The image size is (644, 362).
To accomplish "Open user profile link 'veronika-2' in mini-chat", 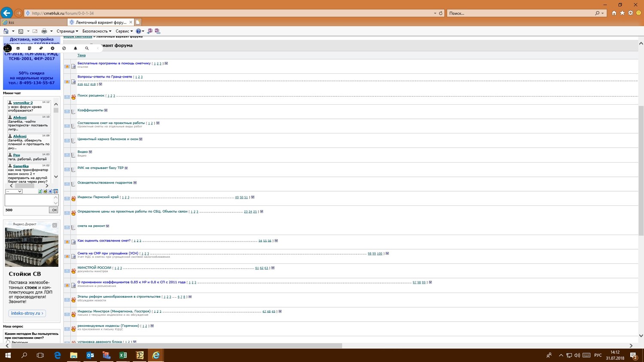I will click(x=23, y=103).
